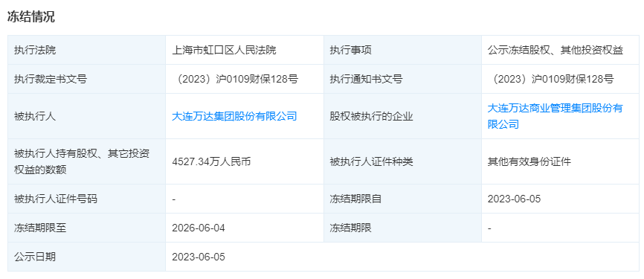The height and width of the screenshot is (279, 644).
Task: Click the 执行通知书文号 case number value
Action: click(x=551, y=80)
